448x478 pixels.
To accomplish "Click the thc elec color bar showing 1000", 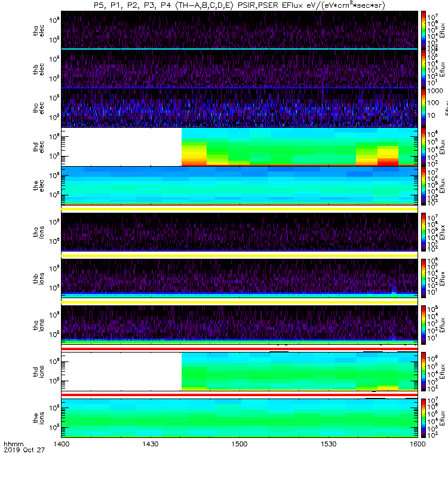I will [x=424, y=108].
